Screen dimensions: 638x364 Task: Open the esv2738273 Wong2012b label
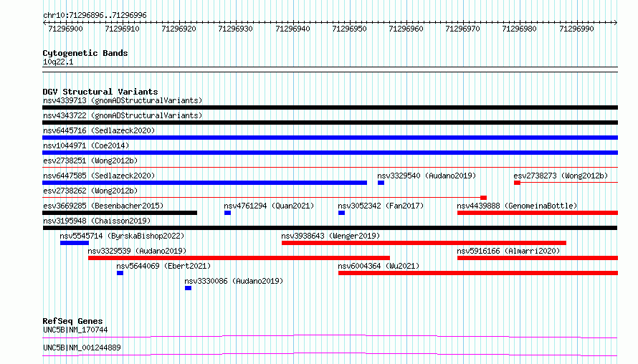pyautogui.click(x=561, y=176)
